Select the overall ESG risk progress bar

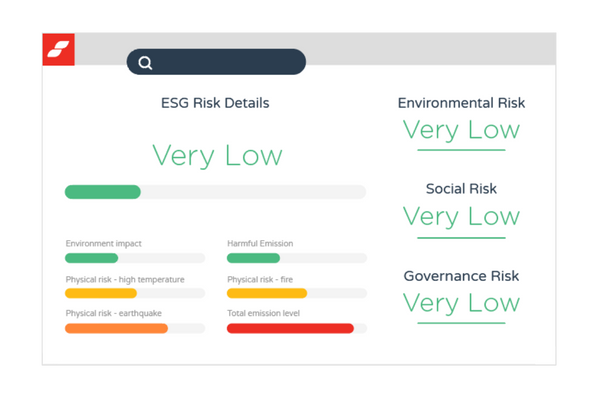pos(215,192)
